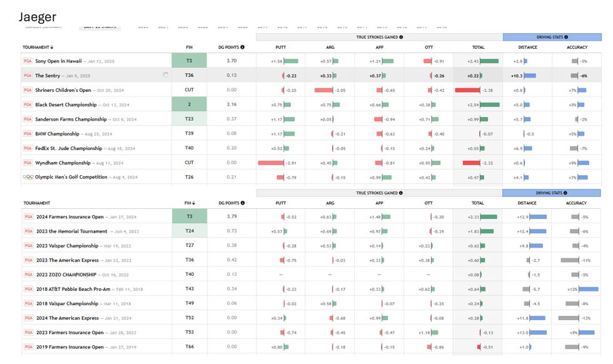
Task: Click the PGA badge beside 2023 ZOZO CHAMPIONSHIP
Action: coord(29,275)
